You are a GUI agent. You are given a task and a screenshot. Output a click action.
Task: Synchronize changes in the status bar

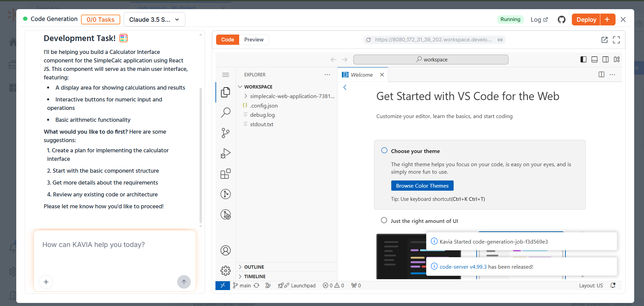tap(256, 286)
